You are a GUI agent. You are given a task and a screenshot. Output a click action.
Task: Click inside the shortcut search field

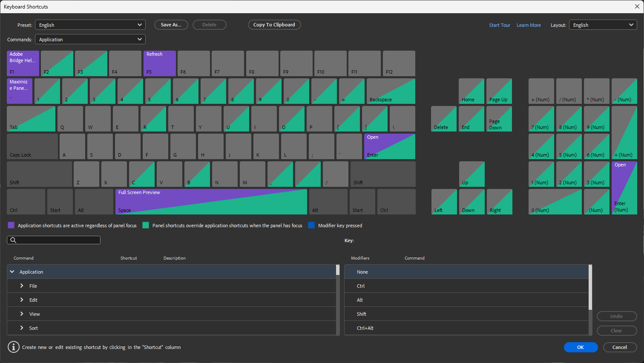click(x=55, y=240)
